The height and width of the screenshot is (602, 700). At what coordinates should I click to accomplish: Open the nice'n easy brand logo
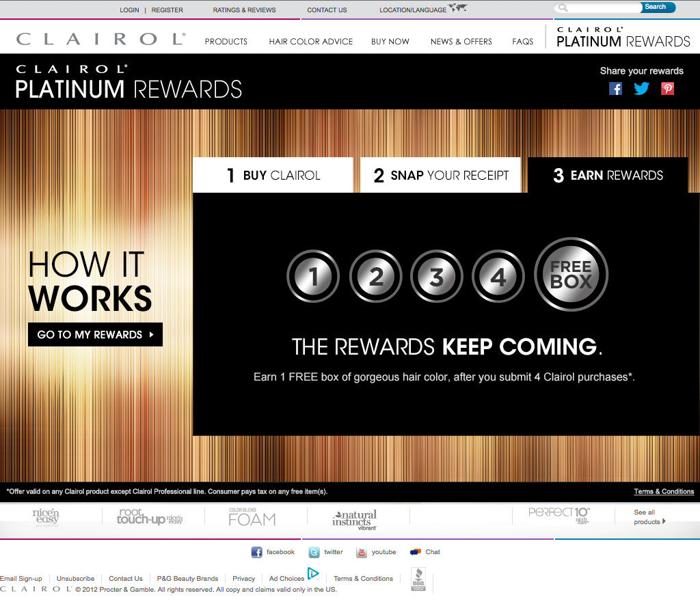(46, 518)
